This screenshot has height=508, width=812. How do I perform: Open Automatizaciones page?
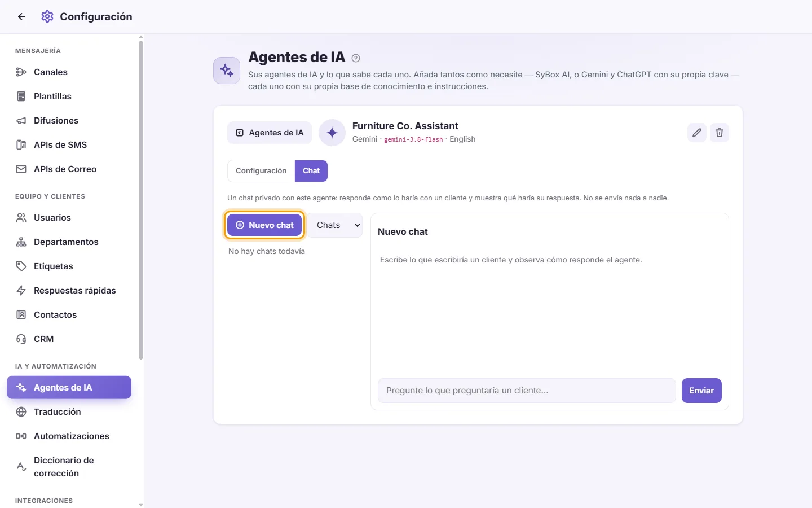pyautogui.click(x=69, y=436)
